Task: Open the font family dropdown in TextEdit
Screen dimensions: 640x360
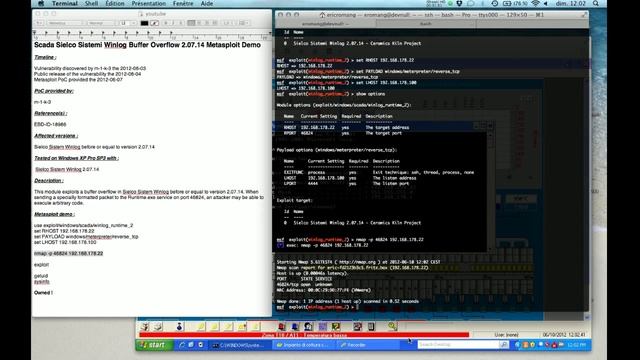Action: click(x=65, y=23)
